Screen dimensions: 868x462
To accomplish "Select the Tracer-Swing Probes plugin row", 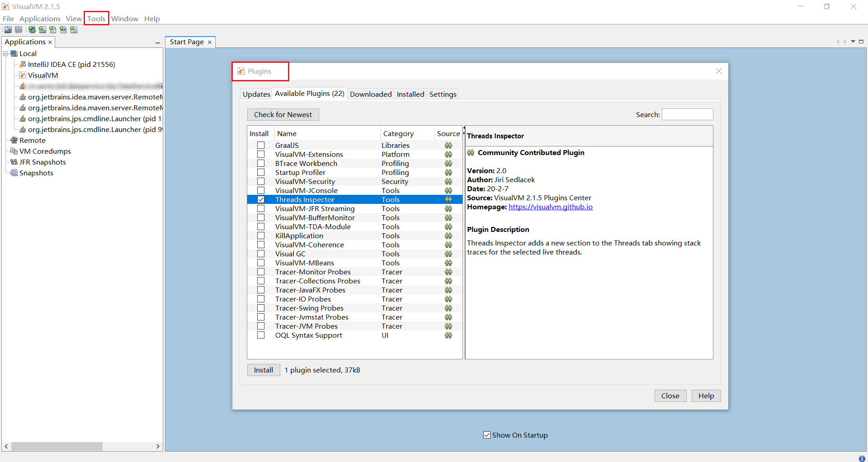I will tap(355, 308).
